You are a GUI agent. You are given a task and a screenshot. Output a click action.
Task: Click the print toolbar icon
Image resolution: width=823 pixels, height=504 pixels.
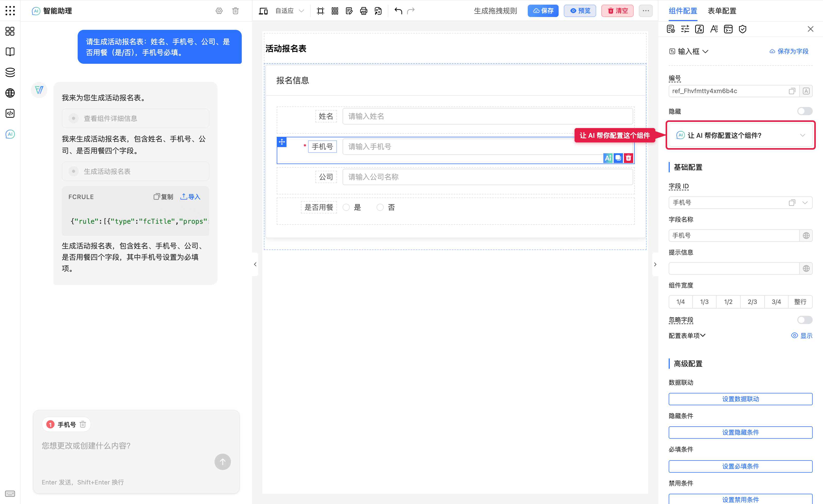coord(364,11)
